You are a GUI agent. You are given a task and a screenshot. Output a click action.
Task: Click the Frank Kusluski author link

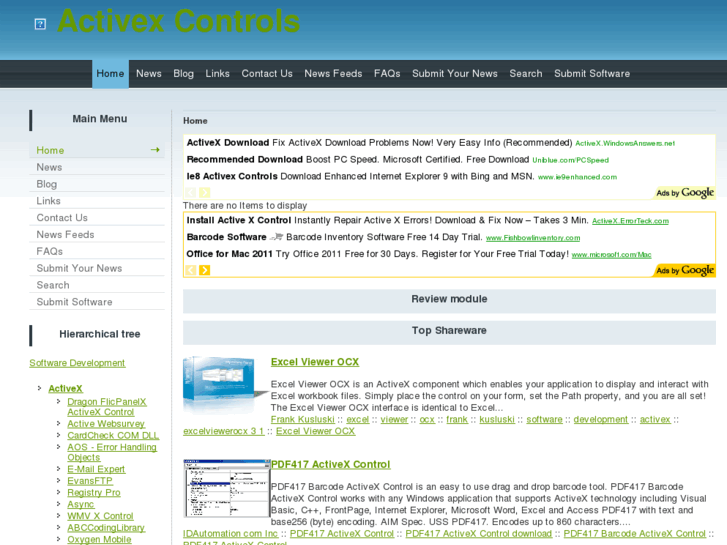pyautogui.click(x=303, y=419)
